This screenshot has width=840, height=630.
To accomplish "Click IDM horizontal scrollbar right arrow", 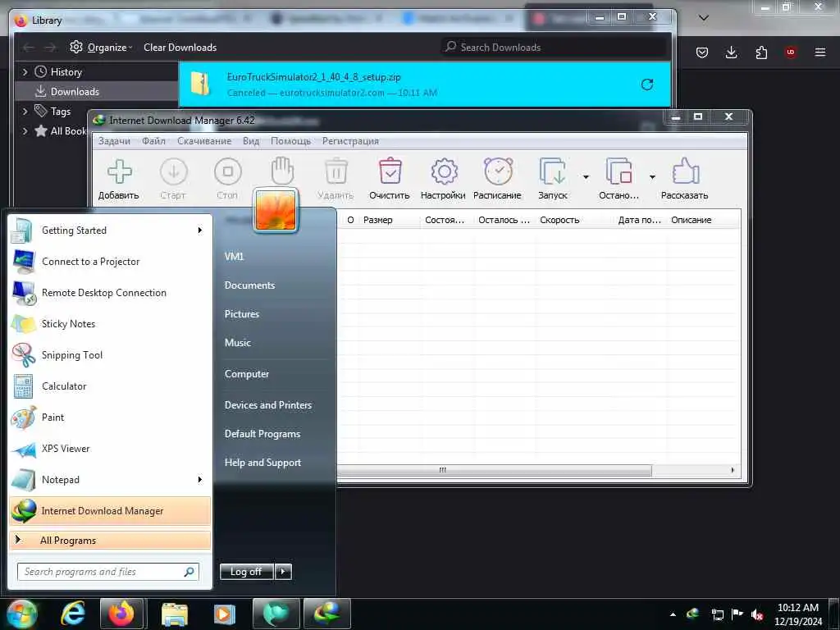I will [733, 470].
